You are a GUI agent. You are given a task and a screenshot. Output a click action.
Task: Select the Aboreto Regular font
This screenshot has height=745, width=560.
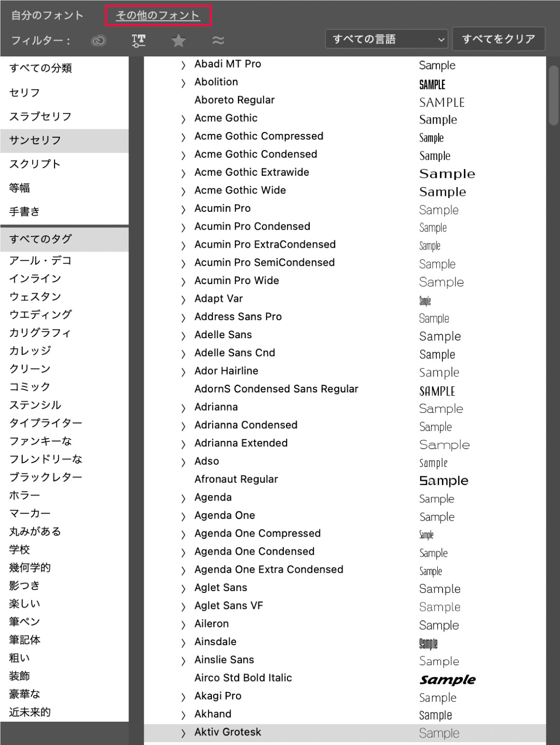(234, 100)
